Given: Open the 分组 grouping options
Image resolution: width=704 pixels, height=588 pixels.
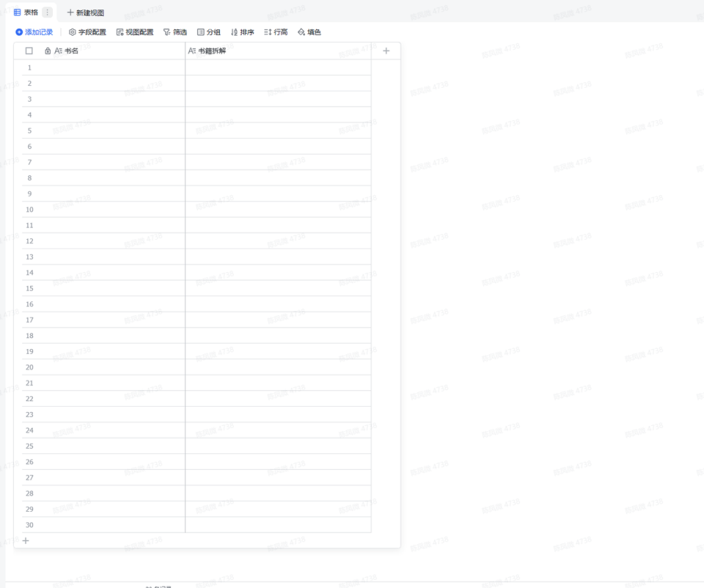Looking at the screenshot, I should point(209,32).
